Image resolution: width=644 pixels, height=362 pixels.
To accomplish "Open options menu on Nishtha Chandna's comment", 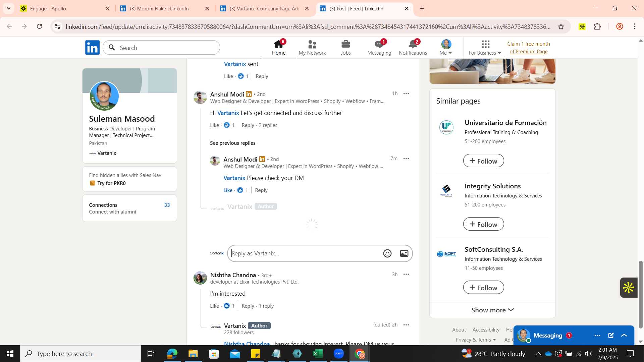I will (x=406, y=274).
